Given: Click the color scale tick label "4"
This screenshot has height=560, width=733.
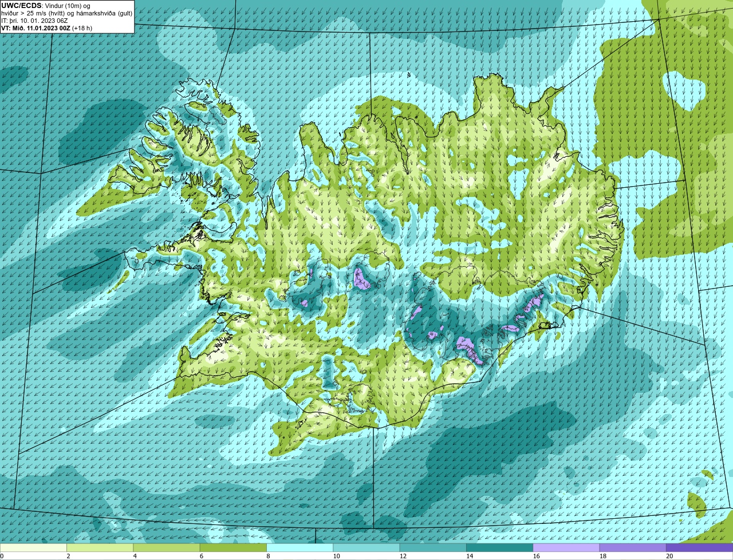Looking at the screenshot, I should click(x=135, y=556).
